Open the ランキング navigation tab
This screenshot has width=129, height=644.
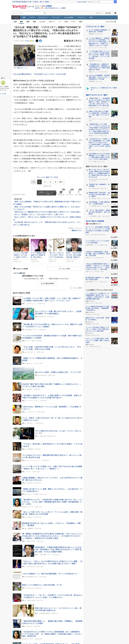pyautogui.click(x=81, y=17)
